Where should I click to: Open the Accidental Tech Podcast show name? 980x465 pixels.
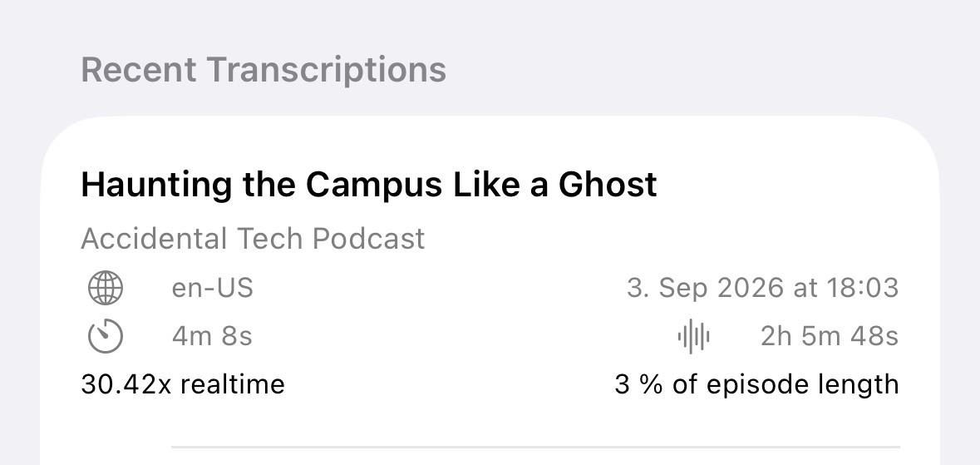pyautogui.click(x=254, y=239)
